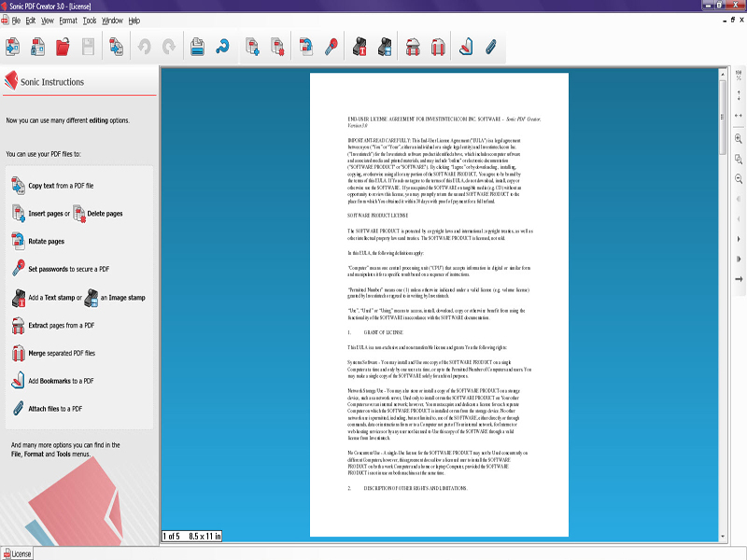Open the Window menu
Viewport: 747px width, 560px height.
(x=112, y=21)
